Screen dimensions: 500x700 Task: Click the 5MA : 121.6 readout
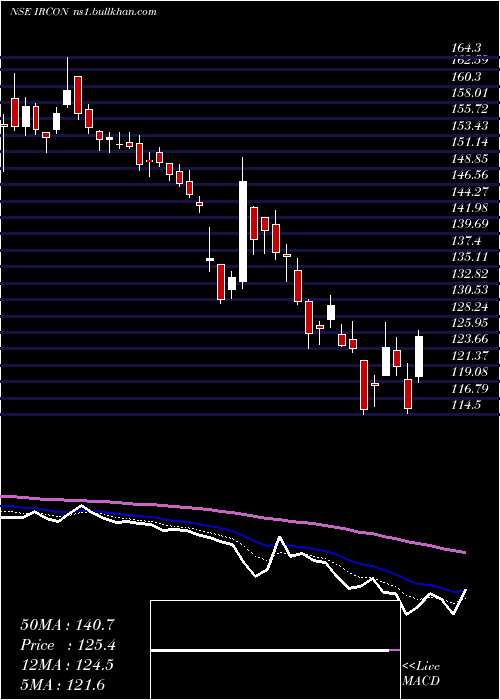(x=64, y=685)
